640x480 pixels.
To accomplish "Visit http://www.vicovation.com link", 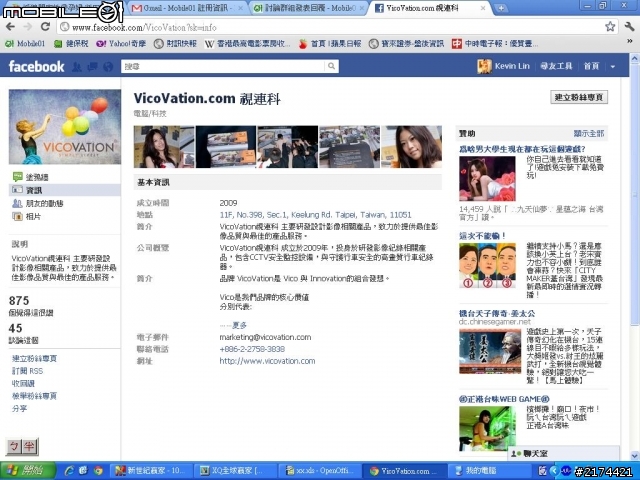I will click(x=267, y=361).
